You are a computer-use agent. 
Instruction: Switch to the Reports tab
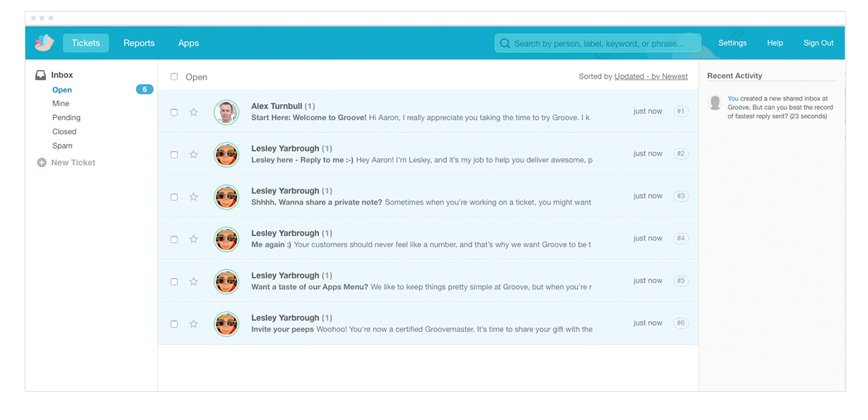coord(139,43)
